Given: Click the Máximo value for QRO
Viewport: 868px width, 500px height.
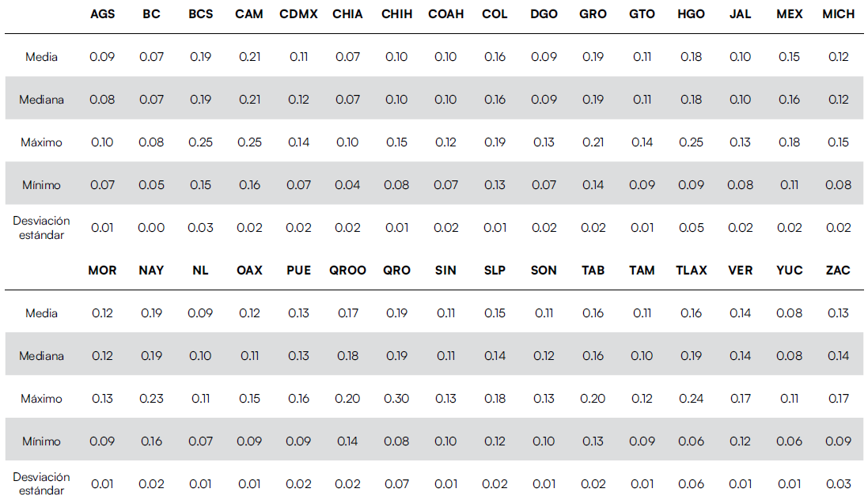Looking at the screenshot, I should coord(396,399).
